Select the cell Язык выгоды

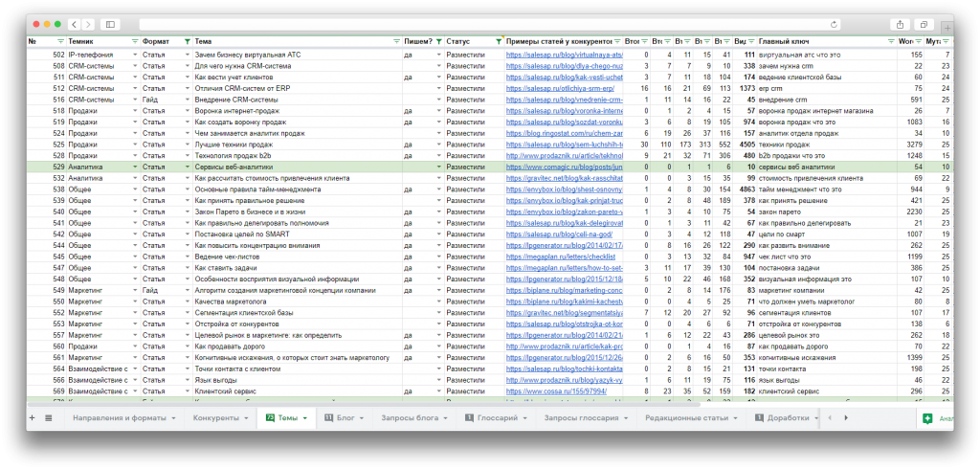click(x=297, y=380)
